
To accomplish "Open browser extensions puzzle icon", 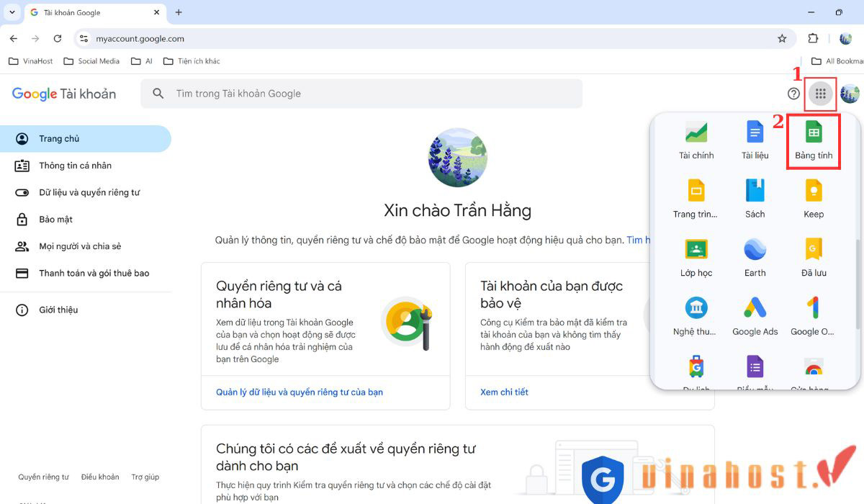I will pos(814,39).
